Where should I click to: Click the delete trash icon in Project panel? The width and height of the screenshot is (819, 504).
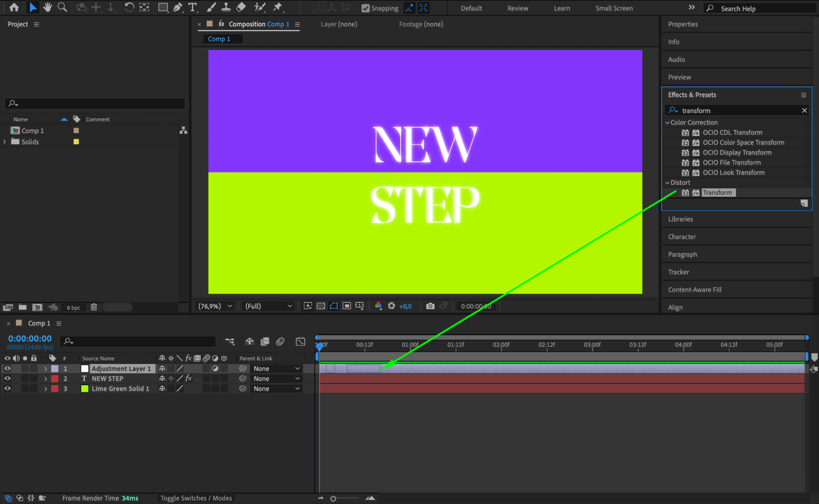click(x=94, y=307)
